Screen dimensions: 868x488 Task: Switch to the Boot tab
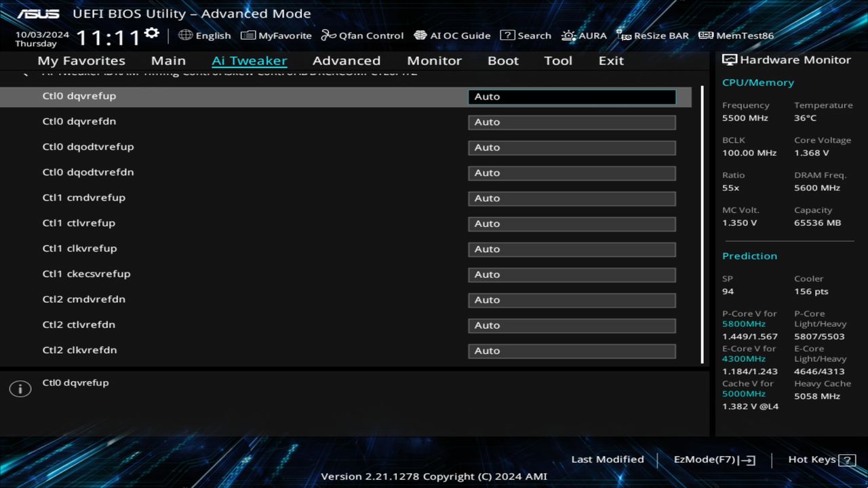[502, 60]
